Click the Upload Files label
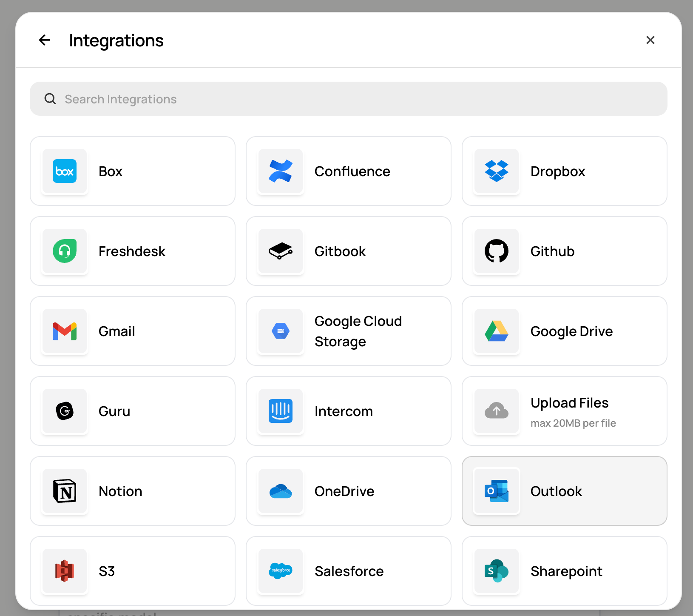This screenshot has width=693, height=616. [570, 403]
